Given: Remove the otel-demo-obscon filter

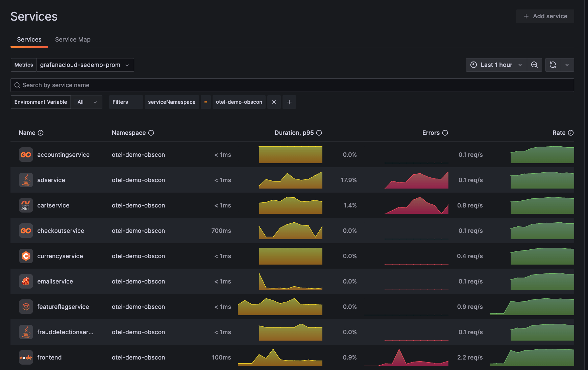Looking at the screenshot, I should [274, 102].
